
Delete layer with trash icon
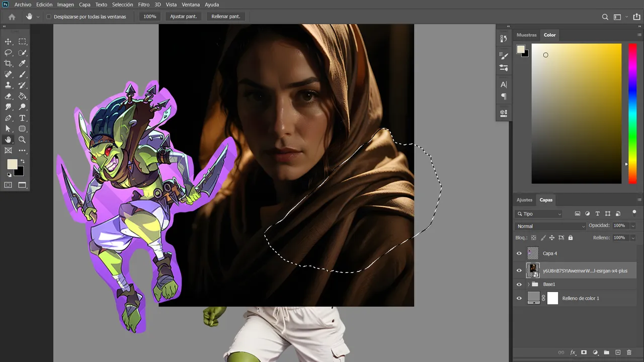point(629,352)
